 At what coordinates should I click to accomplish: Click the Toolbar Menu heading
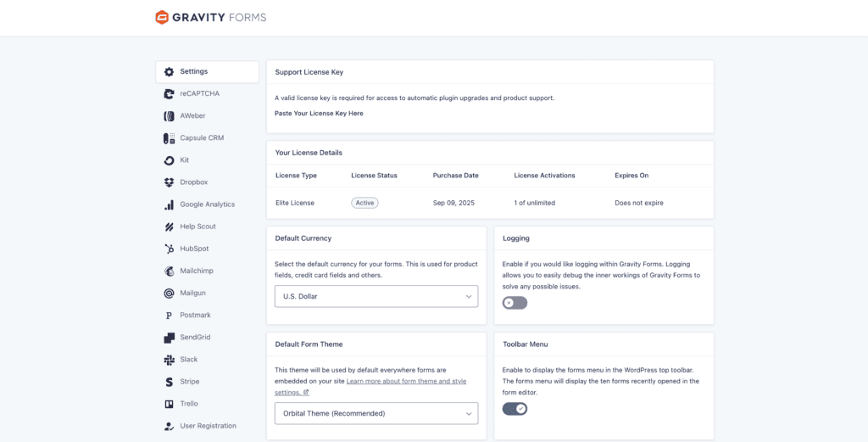click(526, 344)
